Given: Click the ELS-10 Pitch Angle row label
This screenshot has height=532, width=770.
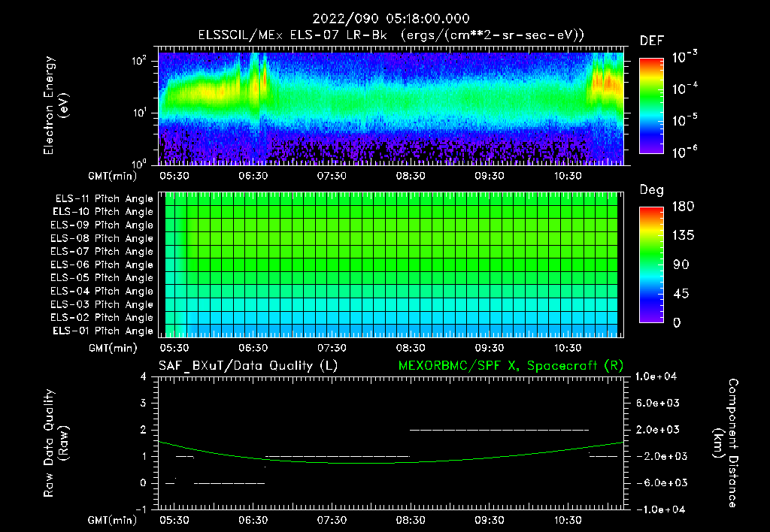Looking at the screenshot, I should pos(103,212).
